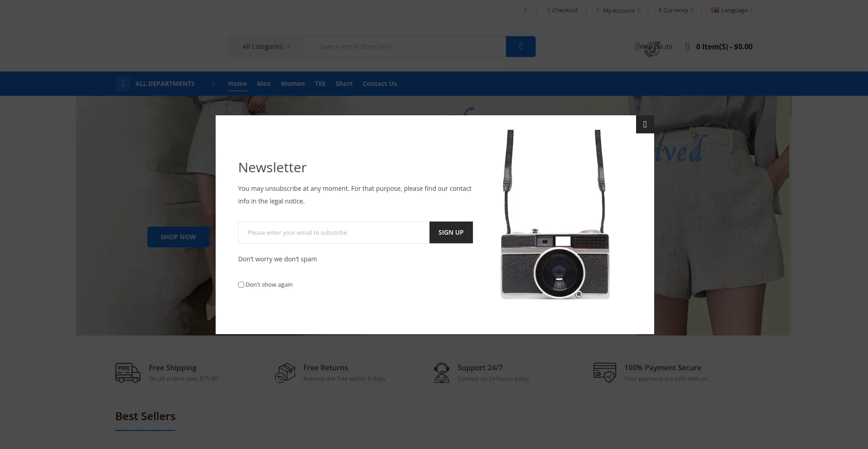Select the Short menu item

[x=344, y=84]
